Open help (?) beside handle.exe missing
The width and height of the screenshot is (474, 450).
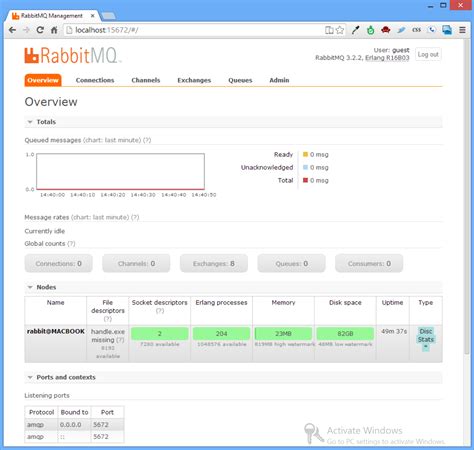[x=120, y=340]
